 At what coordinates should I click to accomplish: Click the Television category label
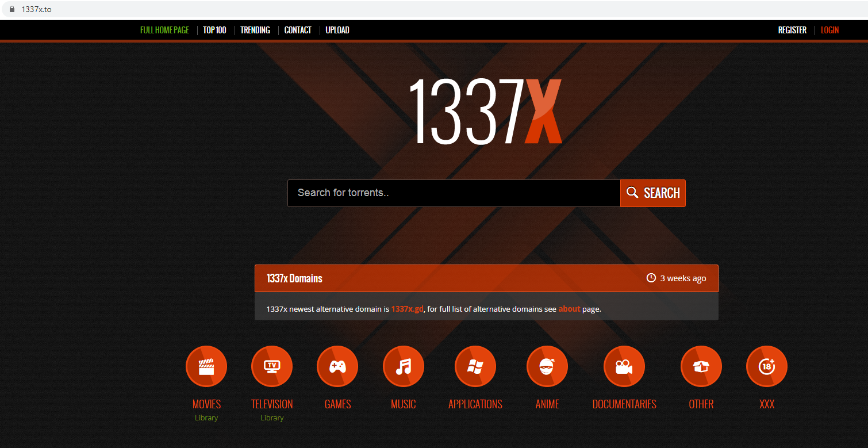pyautogui.click(x=272, y=404)
